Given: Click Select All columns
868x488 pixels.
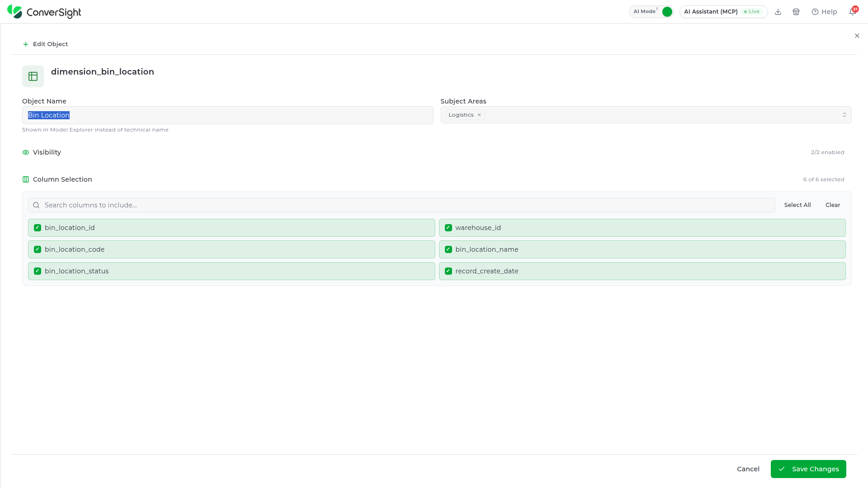Looking at the screenshot, I should [797, 205].
